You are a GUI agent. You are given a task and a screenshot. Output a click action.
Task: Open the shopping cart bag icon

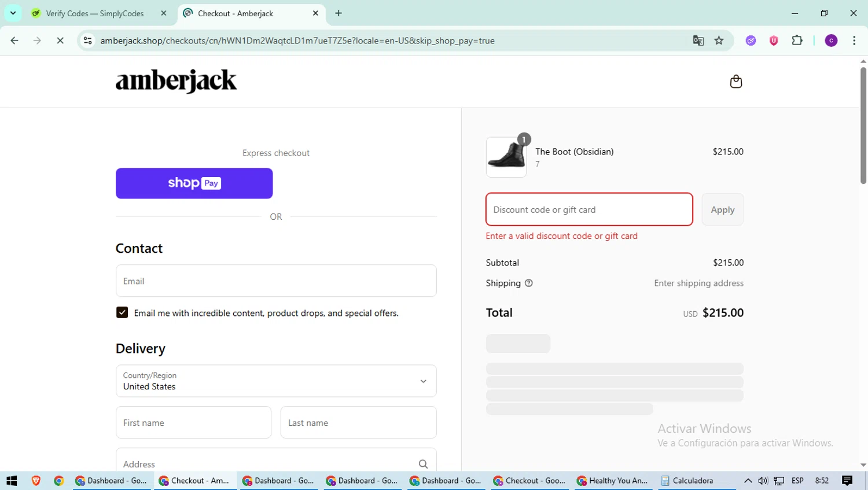coord(735,82)
